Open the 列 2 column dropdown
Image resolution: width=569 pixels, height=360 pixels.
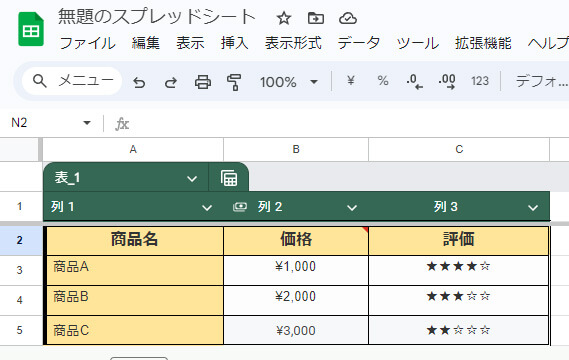point(352,208)
